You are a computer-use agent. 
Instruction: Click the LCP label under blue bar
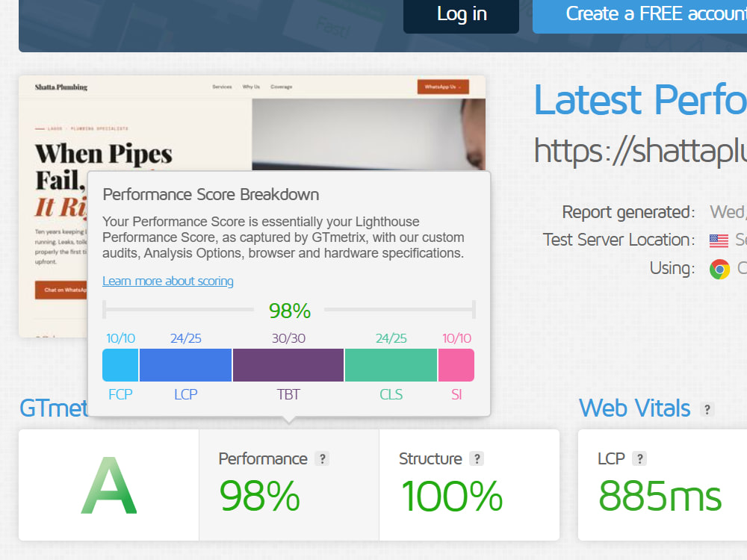(x=185, y=394)
